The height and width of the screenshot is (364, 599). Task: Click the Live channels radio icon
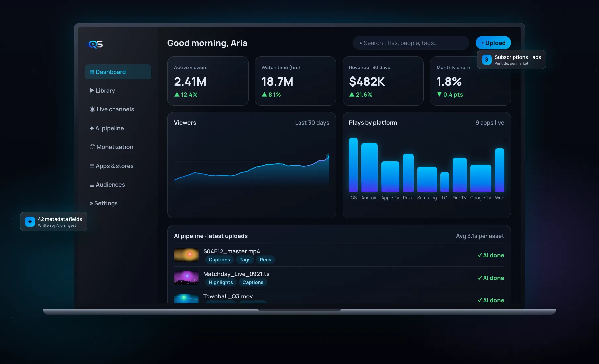[x=92, y=109]
